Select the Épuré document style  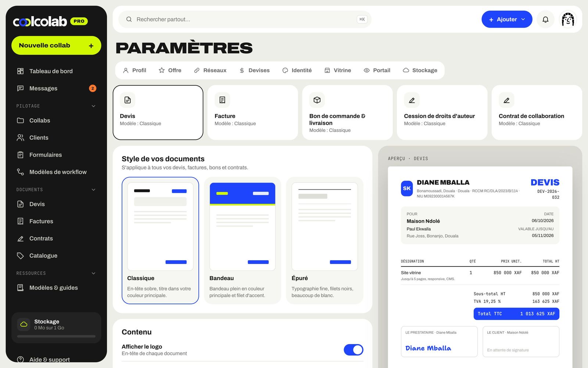tap(325, 241)
